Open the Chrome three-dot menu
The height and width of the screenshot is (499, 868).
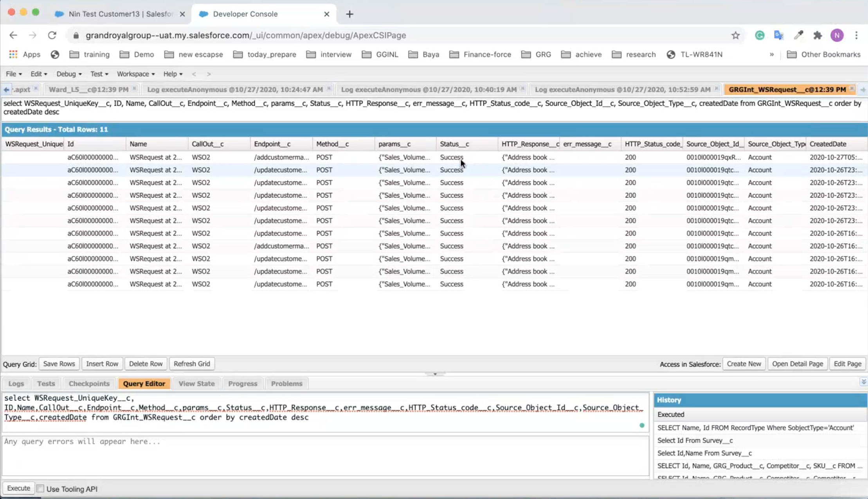[856, 35]
